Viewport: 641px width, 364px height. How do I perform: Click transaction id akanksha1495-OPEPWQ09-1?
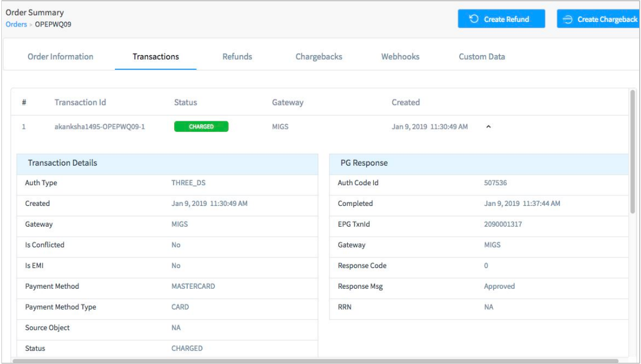(100, 127)
